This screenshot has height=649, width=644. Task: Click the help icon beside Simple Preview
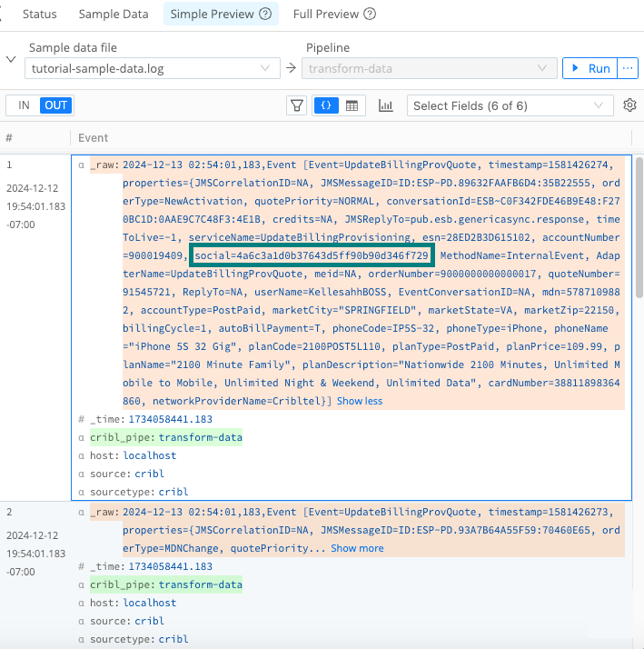tap(265, 15)
